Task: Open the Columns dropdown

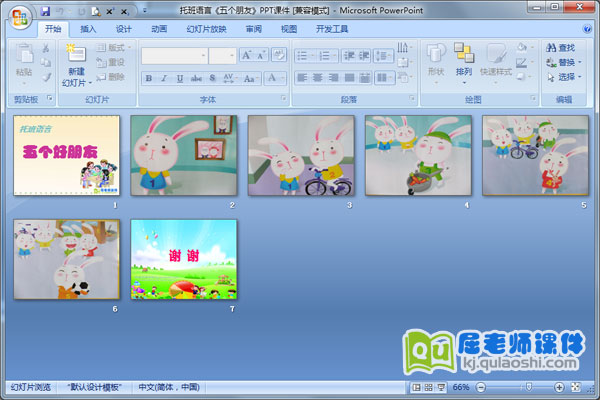Action: [x=384, y=78]
